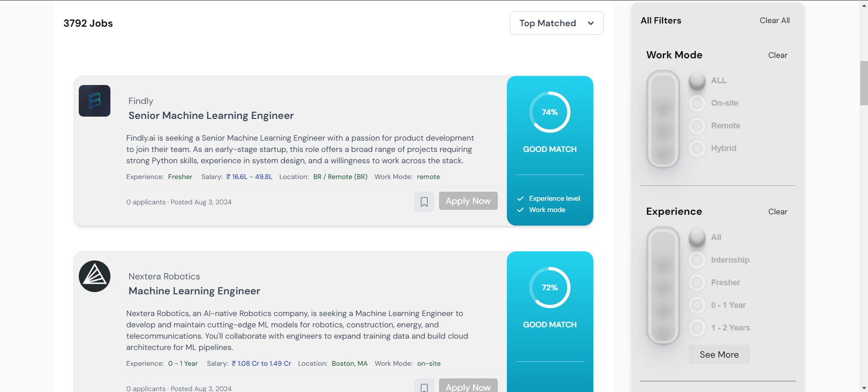Click the Findly company name

[x=141, y=101]
